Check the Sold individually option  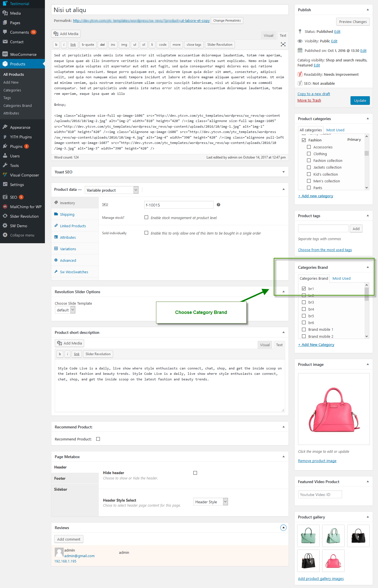click(146, 233)
